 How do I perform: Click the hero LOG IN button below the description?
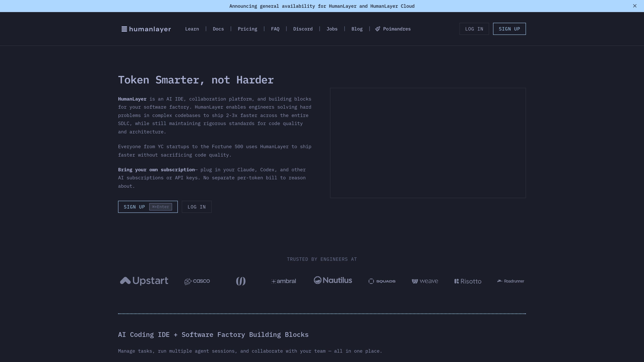197,207
